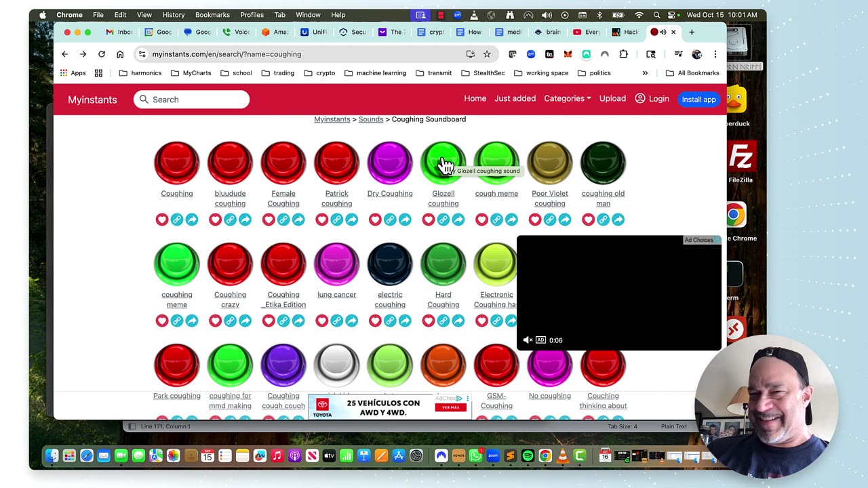Open the Wi-Fi status menu
This screenshot has width=868, height=488.
tap(639, 15)
